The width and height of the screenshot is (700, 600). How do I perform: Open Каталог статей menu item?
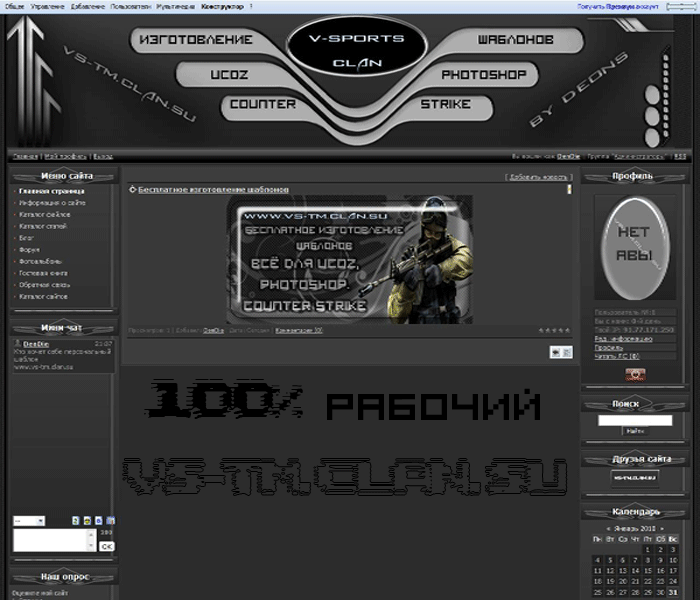tap(42, 226)
